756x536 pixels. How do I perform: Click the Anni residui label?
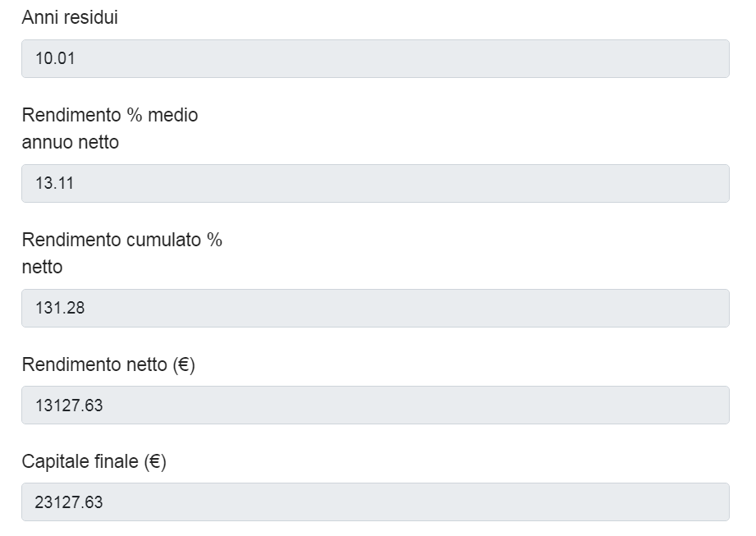point(70,17)
